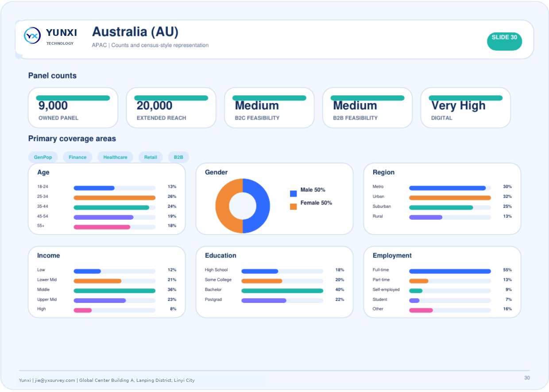The image size is (549, 392).
Task: Click the Very High Digital card
Action: pyautogui.click(x=465, y=108)
